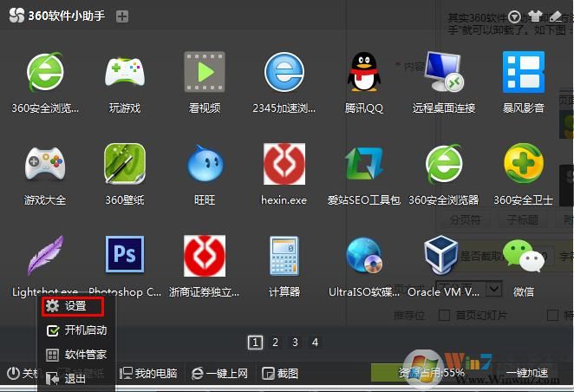Viewport: 574px width, 392px height.
Task: Switch to page 4
Action: pyautogui.click(x=315, y=343)
